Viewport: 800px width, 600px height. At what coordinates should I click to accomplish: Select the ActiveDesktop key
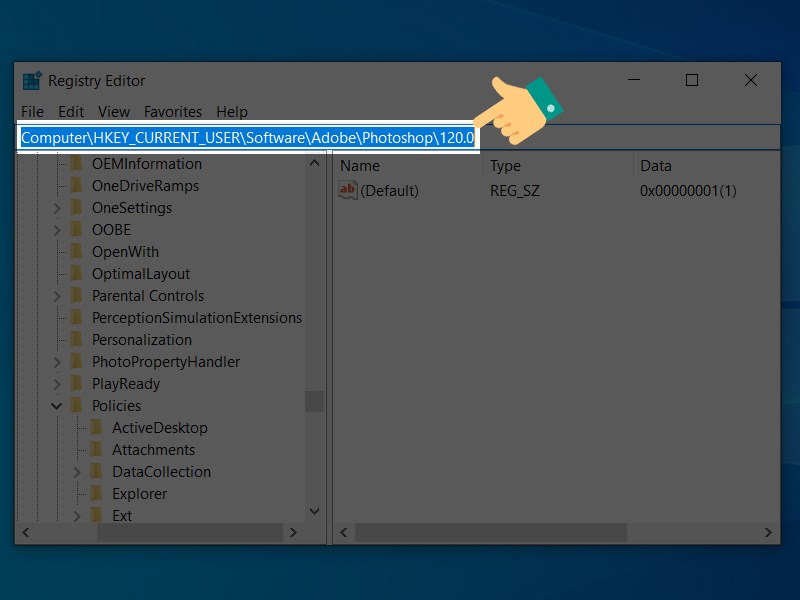(x=160, y=428)
